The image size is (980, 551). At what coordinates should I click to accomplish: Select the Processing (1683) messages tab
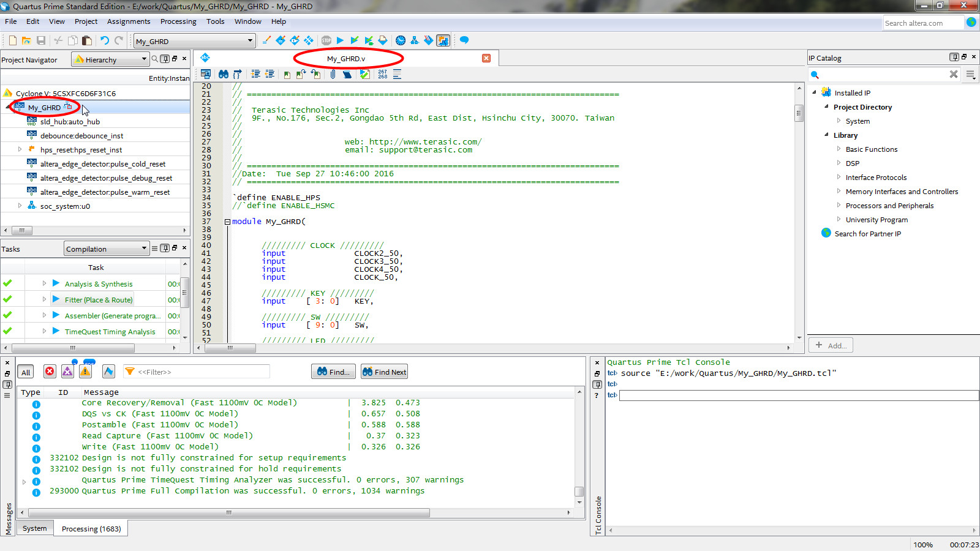click(x=91, y=528)
